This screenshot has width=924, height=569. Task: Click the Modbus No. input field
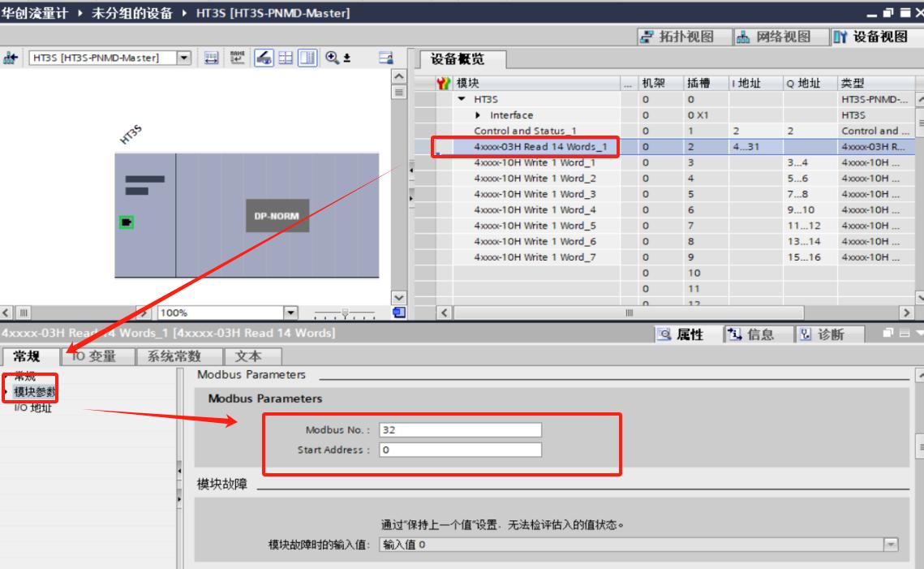[x=460, y=430]
